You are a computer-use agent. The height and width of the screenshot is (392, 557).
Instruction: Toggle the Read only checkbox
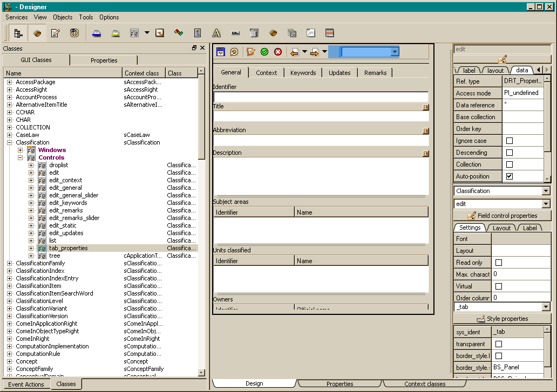(x=498, y=263)
